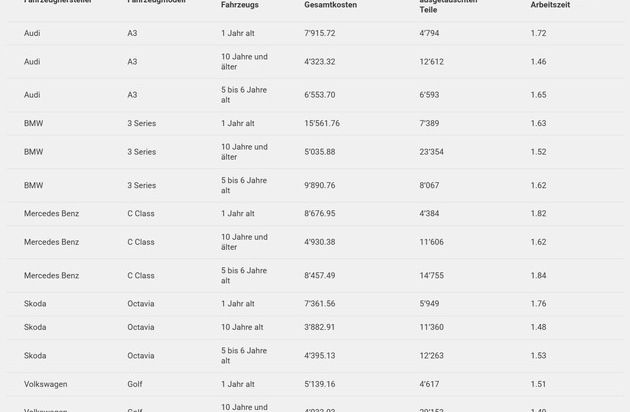Select the 1.72 work time cell
Image resolution: width=630 pixels, height=412 pixels.
tap(538, 34)
